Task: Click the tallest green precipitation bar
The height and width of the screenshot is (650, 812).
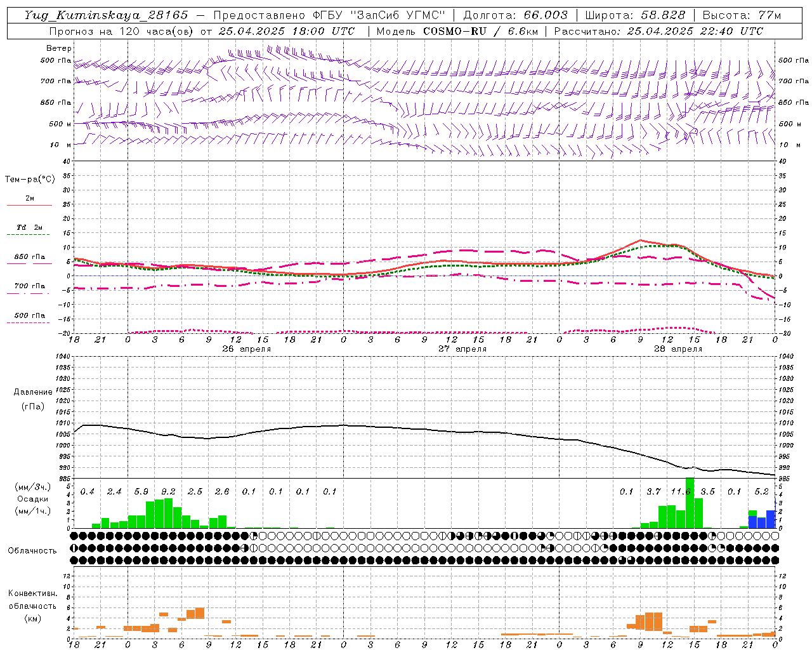Action: [x=690, y=503]
